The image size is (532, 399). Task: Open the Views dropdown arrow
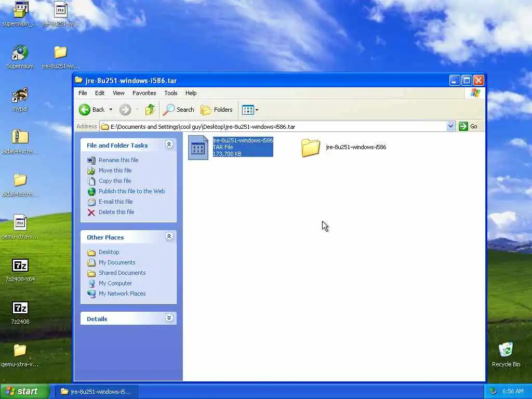point(257,110)
